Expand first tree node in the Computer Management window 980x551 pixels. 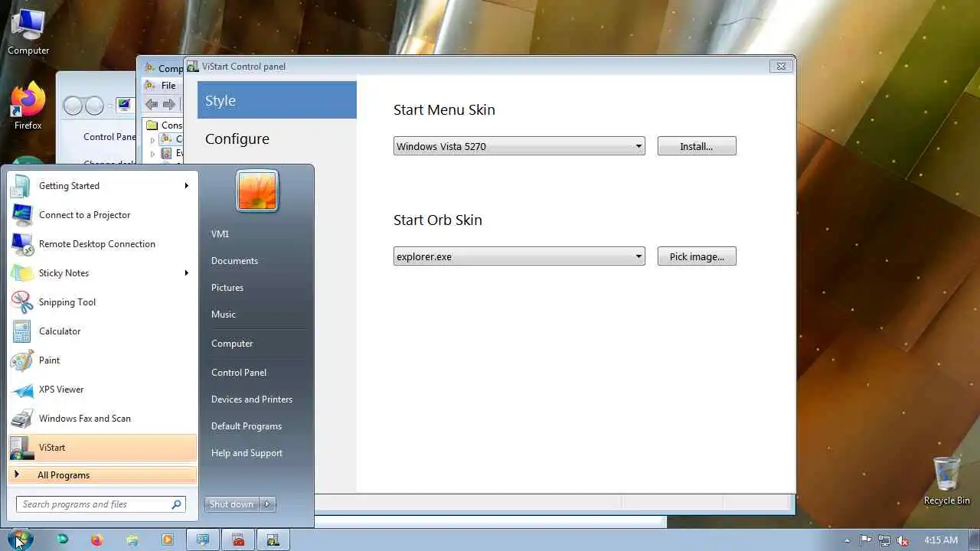pos(152,139)
